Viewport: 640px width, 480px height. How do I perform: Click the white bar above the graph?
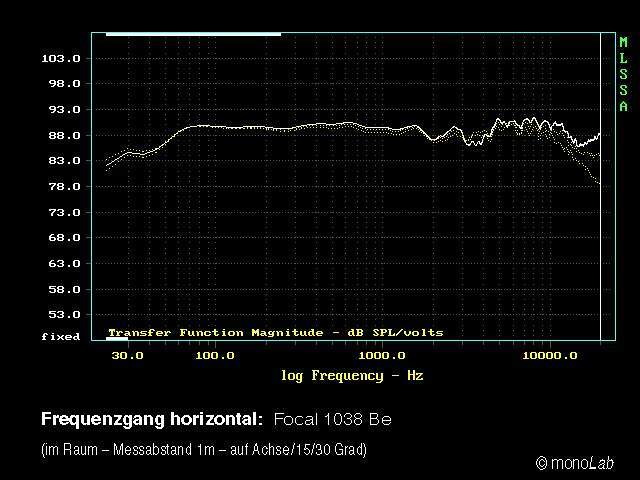click(193, 34)
